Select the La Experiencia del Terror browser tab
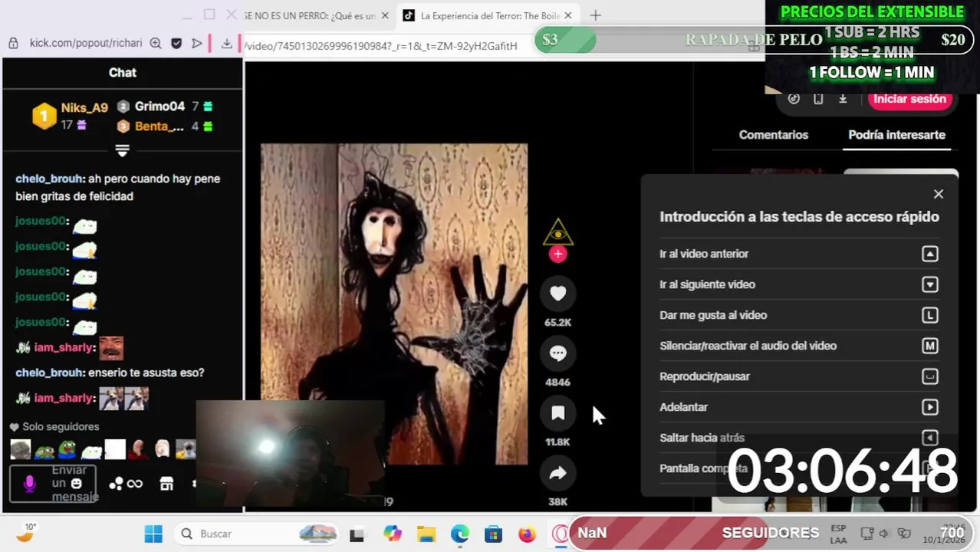980x552 pixels. (x=488, y=15)
